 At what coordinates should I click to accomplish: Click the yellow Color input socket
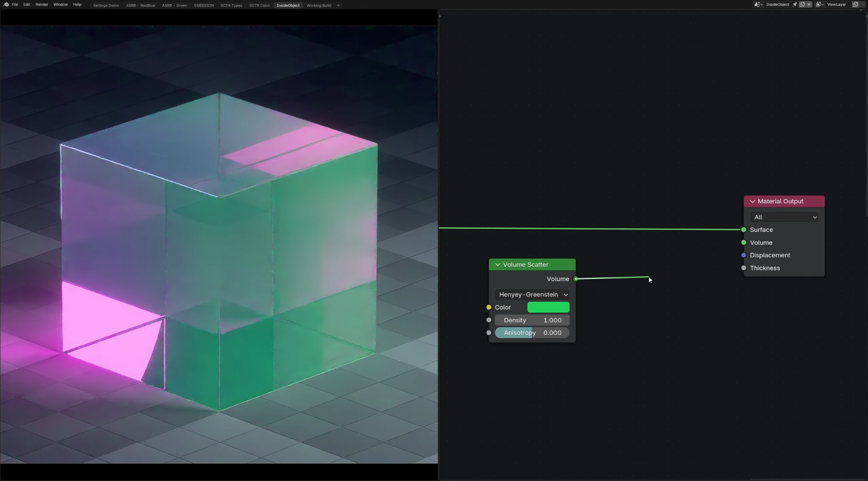pyautogui.click(x=489, y=307)
